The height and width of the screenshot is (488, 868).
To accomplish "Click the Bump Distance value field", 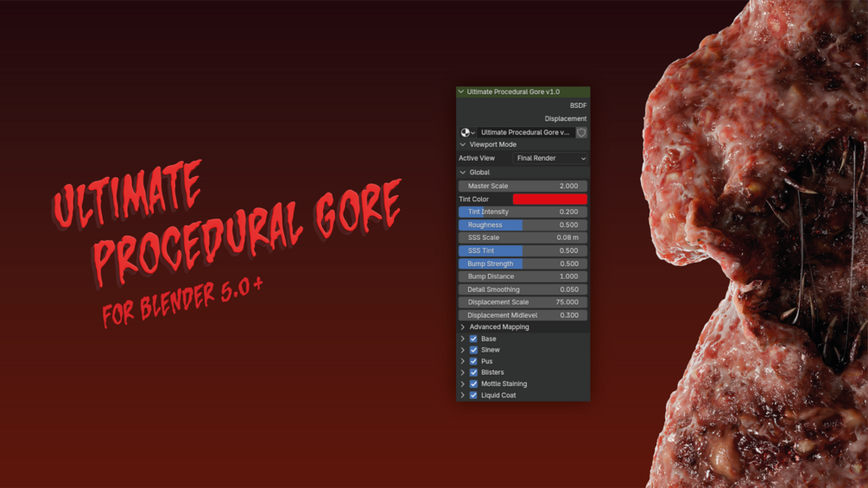I will [x=523, y=276].
